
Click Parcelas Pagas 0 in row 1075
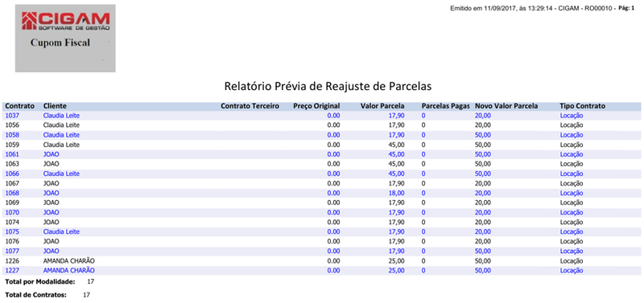point(423,231)
